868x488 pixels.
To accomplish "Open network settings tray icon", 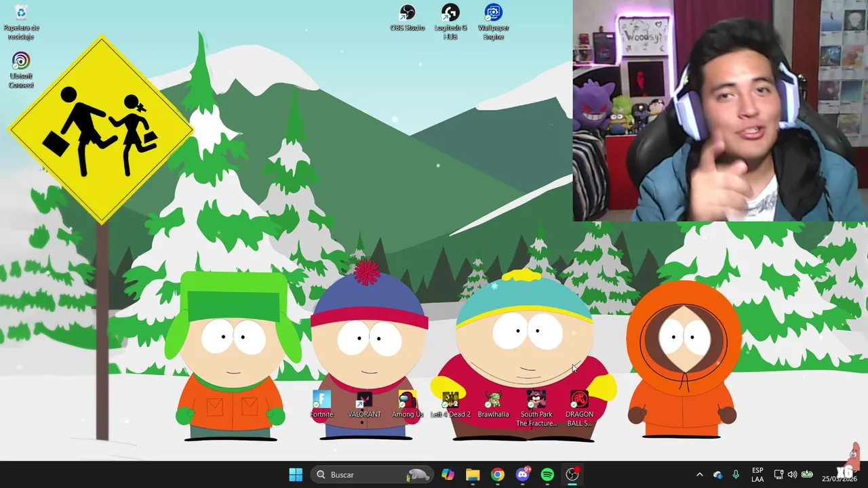I will (x=779, y=474).
